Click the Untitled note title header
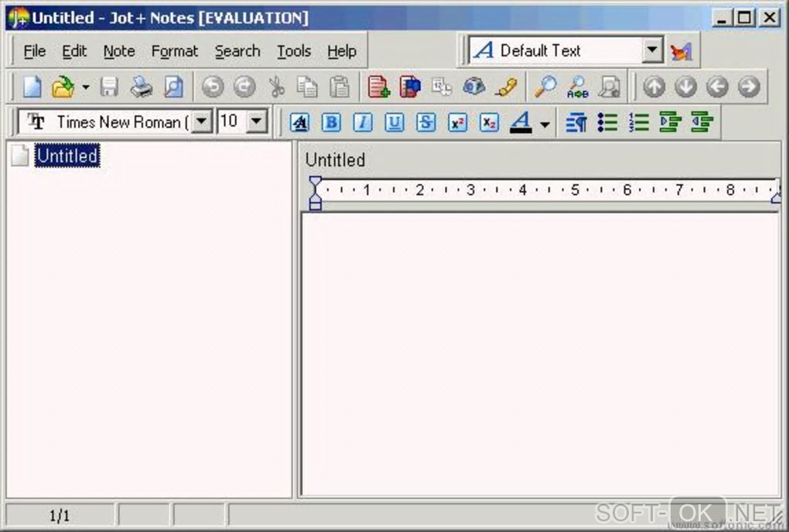 click(335, 160)
